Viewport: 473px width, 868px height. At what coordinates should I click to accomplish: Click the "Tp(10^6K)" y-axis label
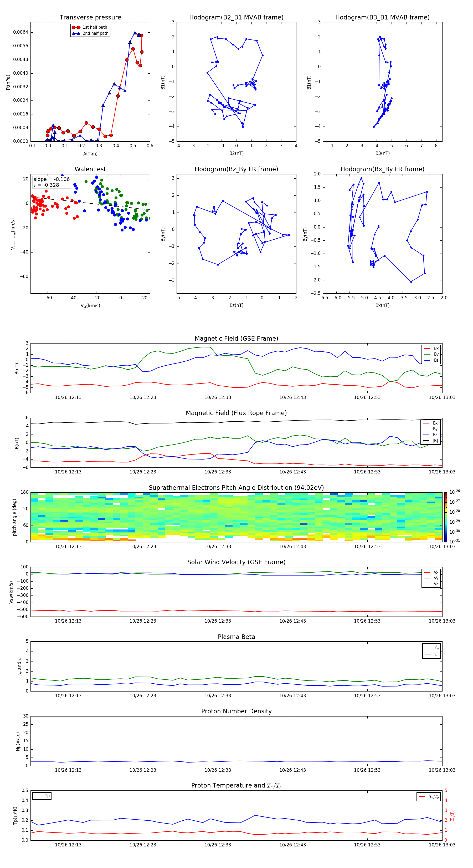(15, 815)
